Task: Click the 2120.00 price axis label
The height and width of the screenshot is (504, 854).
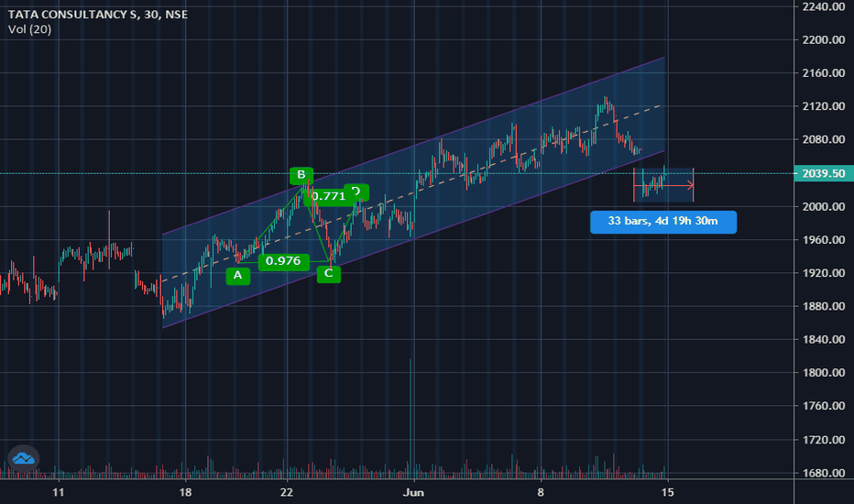Action: (x=824, y=106)
